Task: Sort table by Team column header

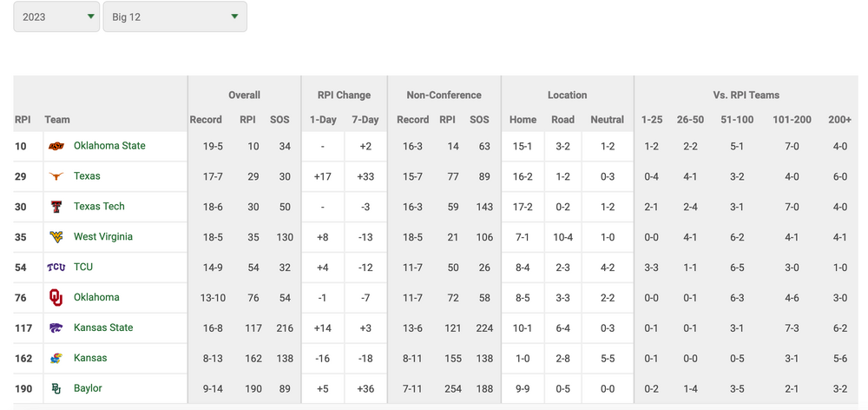Action: pos(57,120)
